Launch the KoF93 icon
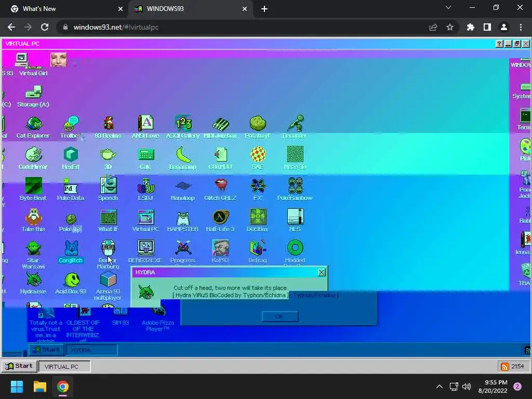 220,252
